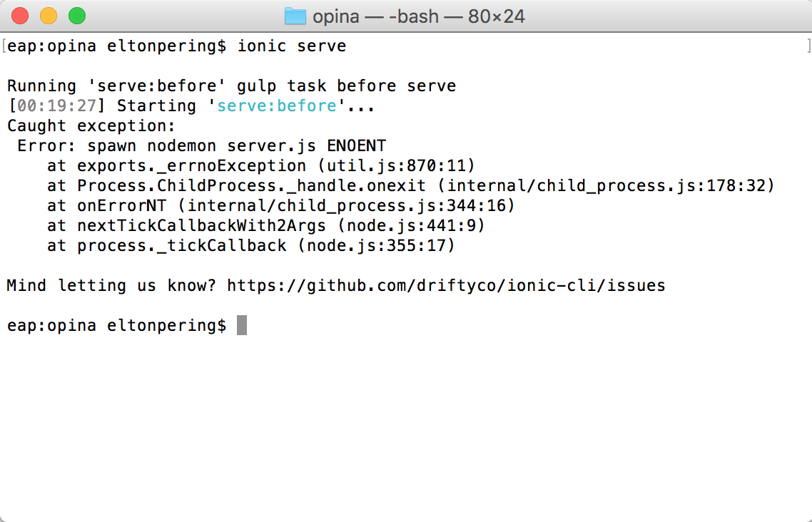Viewport: 812px width, 522px height.
Task: Click the green zoom window button
Action: pyautogui.click(x=76, y=16)
